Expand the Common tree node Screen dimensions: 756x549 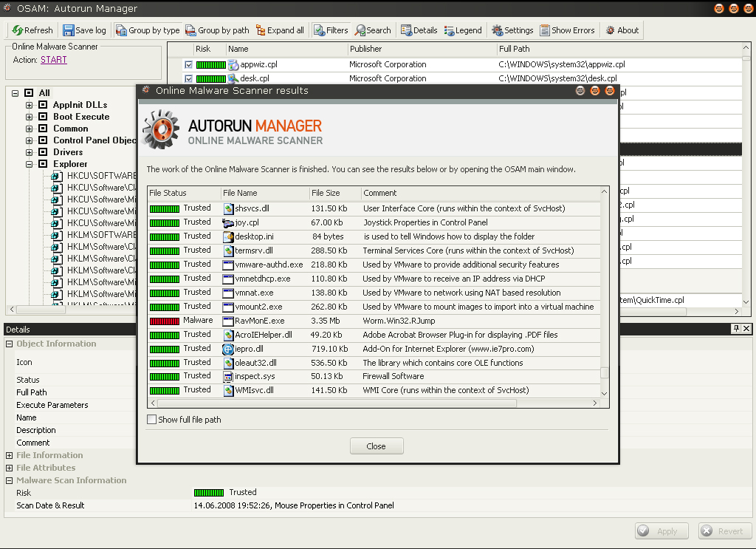tap(29, 129)
